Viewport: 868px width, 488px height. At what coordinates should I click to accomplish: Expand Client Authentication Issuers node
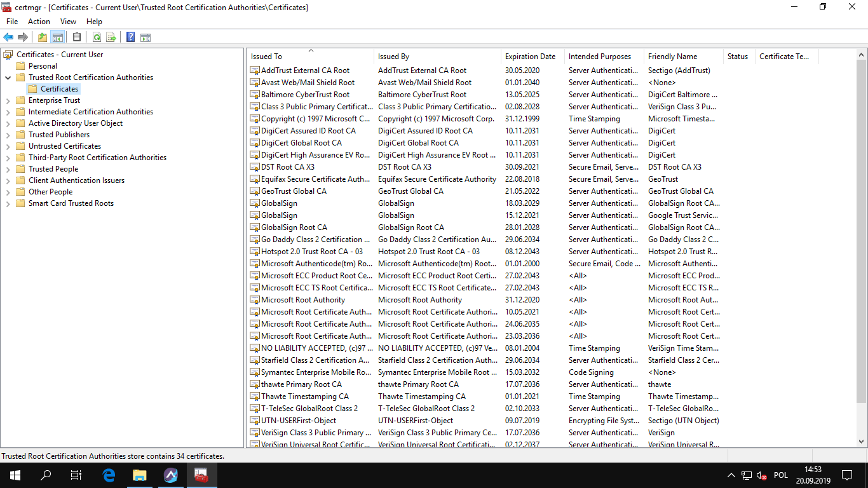coord(8,180)
